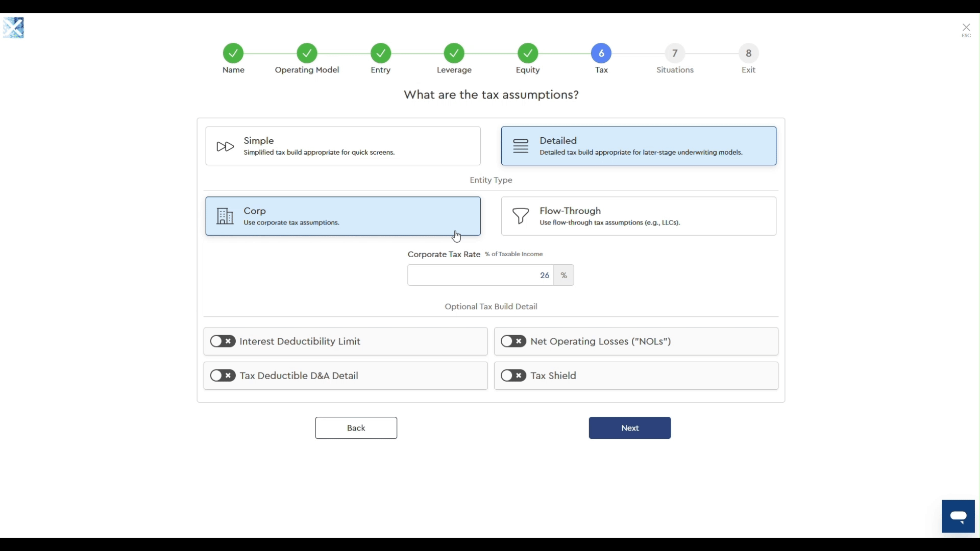Viewport: 980px width, 551px height.
Task: Click the app logo in top-left corner
Action: [x=14, y=28]
